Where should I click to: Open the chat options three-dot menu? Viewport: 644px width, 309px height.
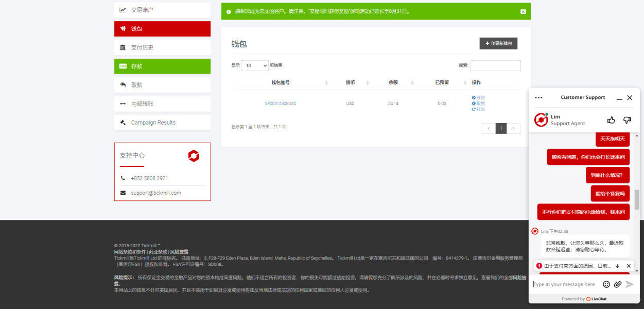coord(539,97)
